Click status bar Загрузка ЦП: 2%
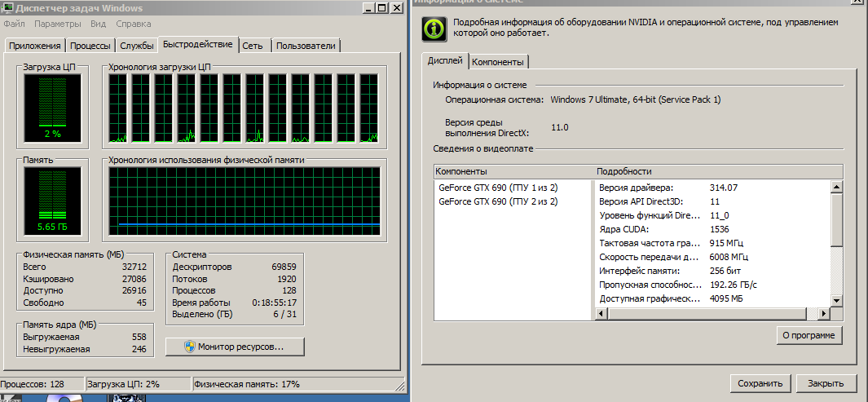 pyautogui.click(x=139, y=384)
